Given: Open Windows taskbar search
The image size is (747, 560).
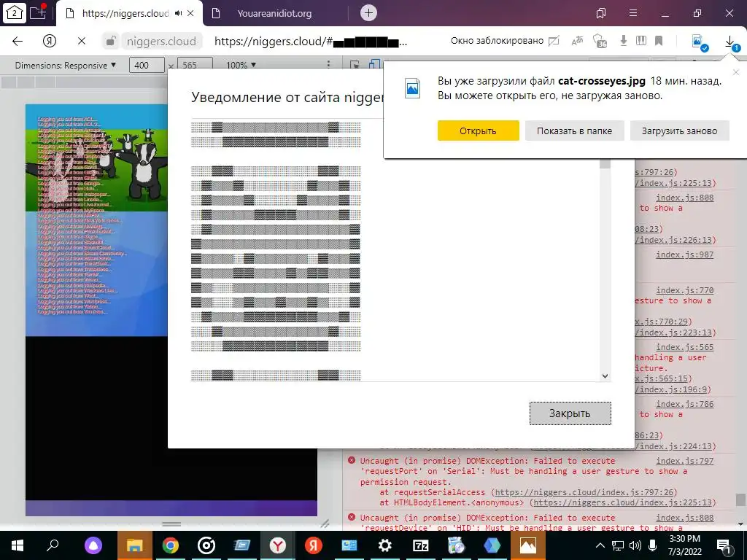Looking at the screenshot, I should tap(53, 545).
